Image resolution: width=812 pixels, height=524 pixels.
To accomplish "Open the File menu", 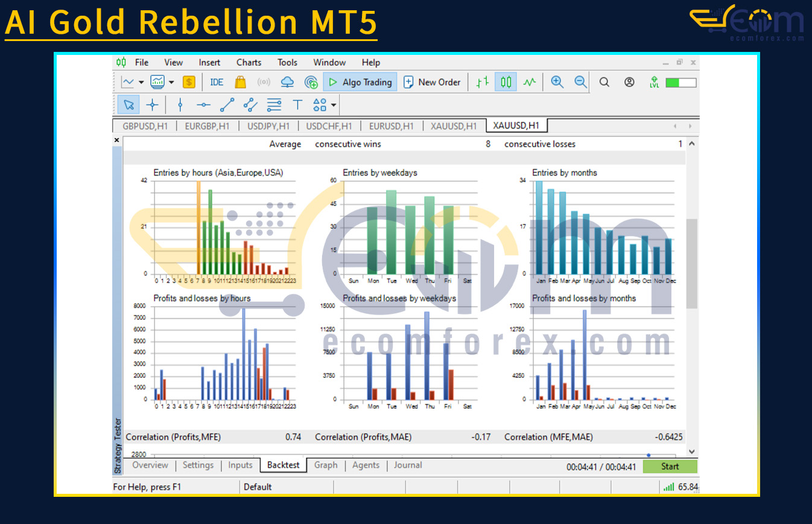I will (x=142, y=62).
